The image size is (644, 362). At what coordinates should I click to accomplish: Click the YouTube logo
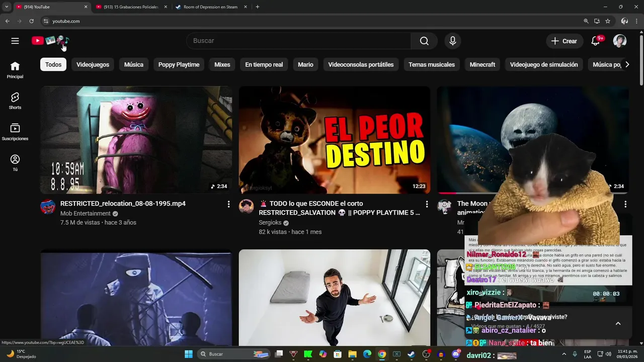pyautogui.click(x=50, y=41)
